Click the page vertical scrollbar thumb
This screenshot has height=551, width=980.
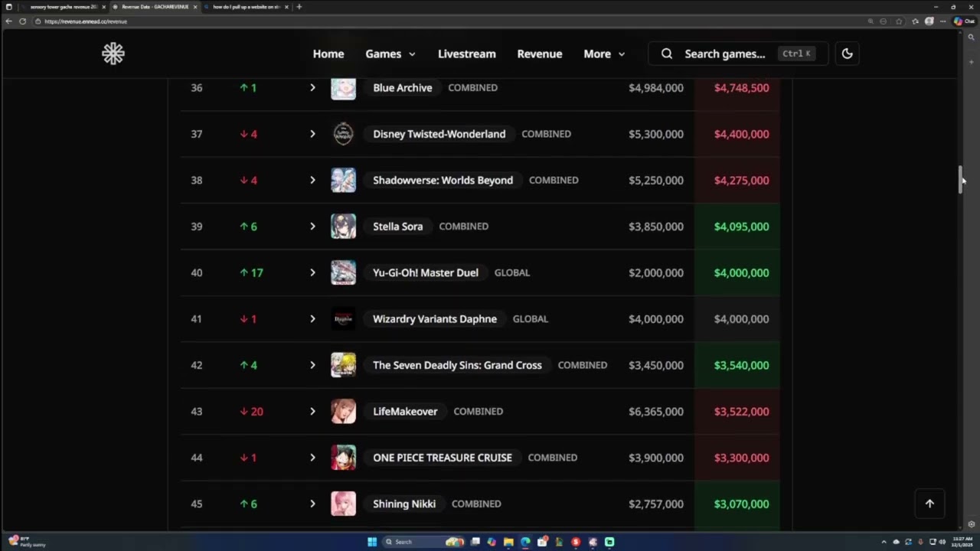(961, 179)
